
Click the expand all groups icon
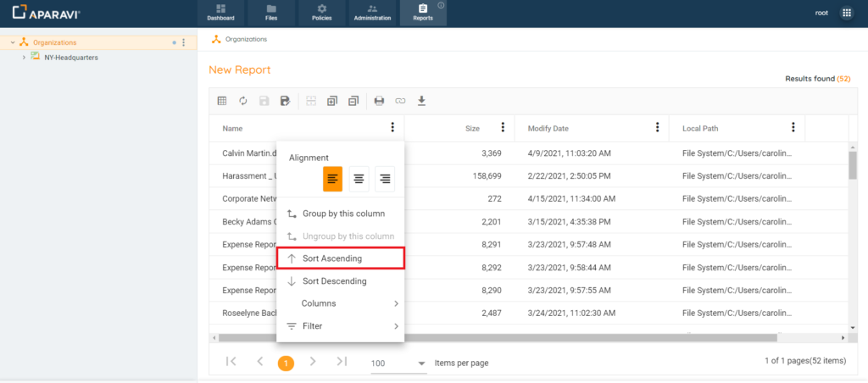coord(332,101)
